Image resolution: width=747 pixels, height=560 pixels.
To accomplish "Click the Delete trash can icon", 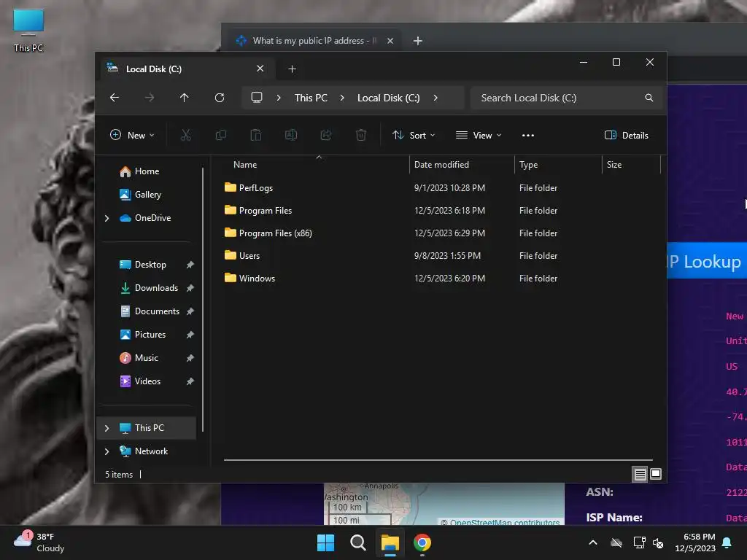I will point(361,135).
